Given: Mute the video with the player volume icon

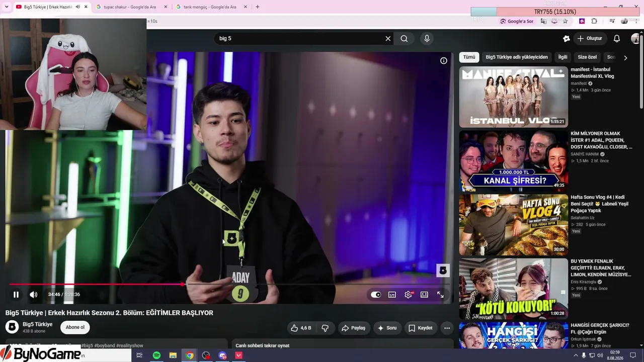Looking at the screenshot, I should pos(34,295).
